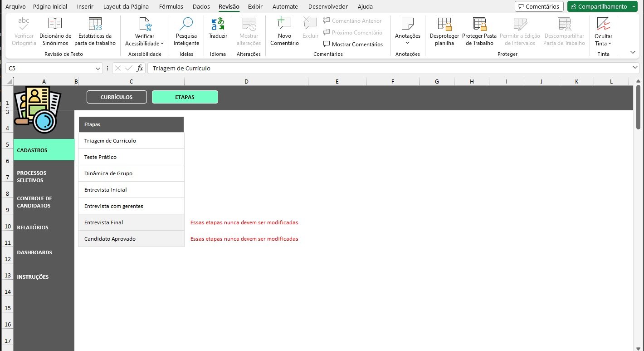This screenshot has height=351, width=644.
Task: Expand the formula bar
Action: click(635, 68)
